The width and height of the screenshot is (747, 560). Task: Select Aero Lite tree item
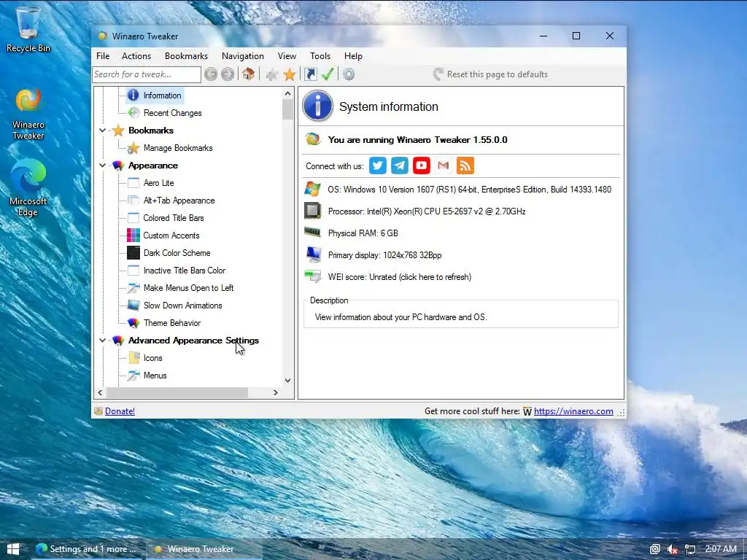coord(158,183)
